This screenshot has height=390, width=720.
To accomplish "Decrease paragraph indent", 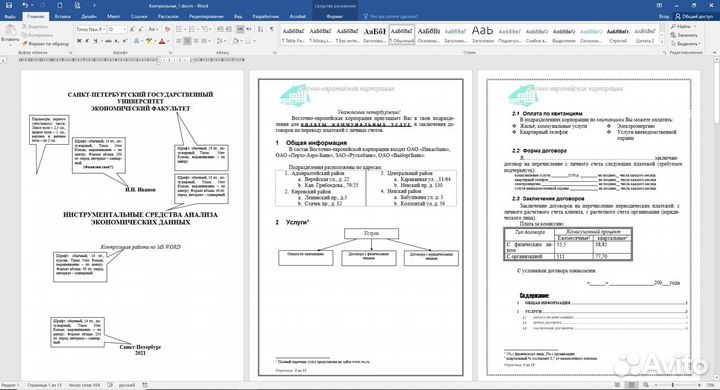I will tap(220, 29).
